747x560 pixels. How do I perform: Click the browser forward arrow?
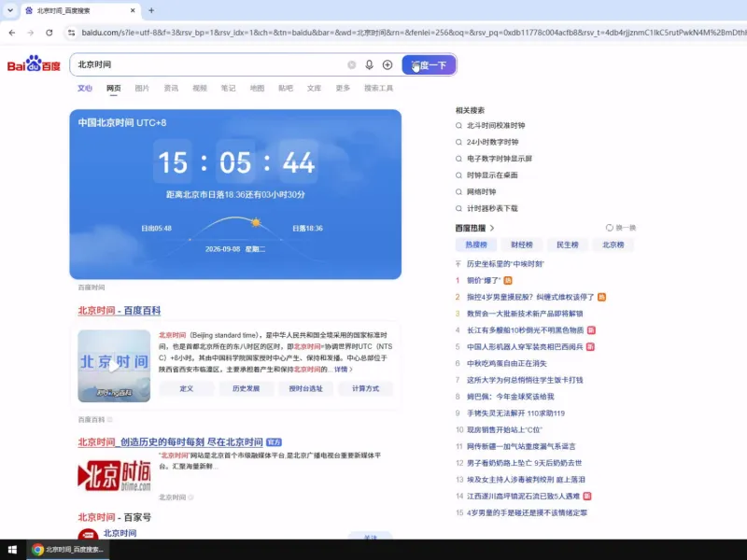[x=31, y=33]
